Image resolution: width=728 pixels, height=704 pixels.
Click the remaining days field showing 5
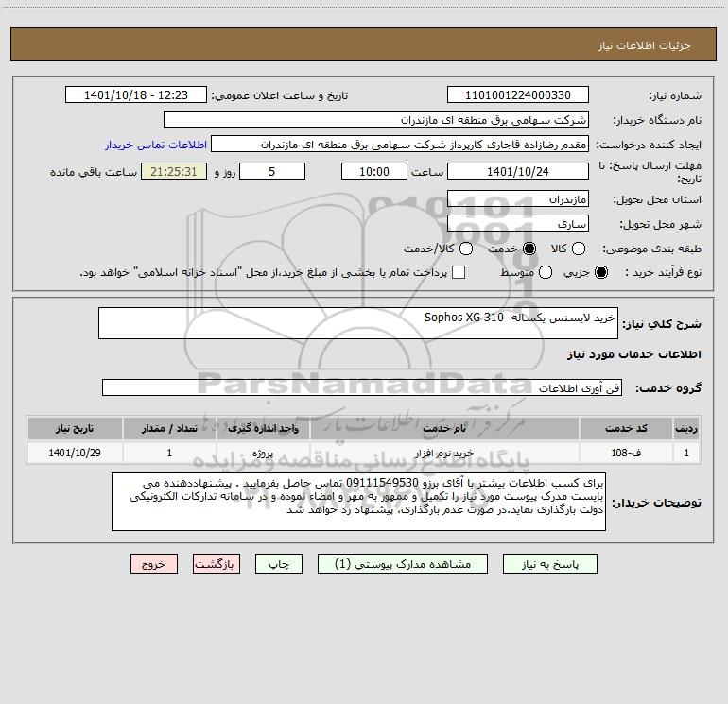tap(272, 171)
